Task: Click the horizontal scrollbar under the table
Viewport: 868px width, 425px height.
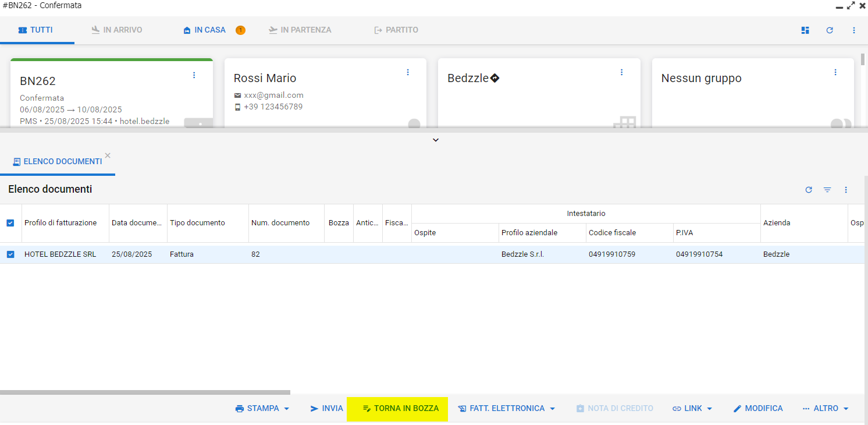Action: pos(145,392)
